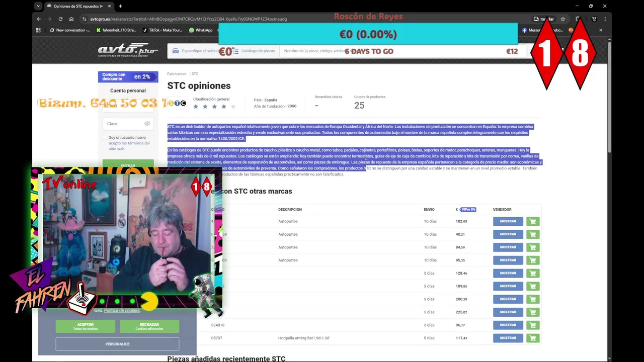Click the VIPro 0% price badge

(x=468, y=210)
